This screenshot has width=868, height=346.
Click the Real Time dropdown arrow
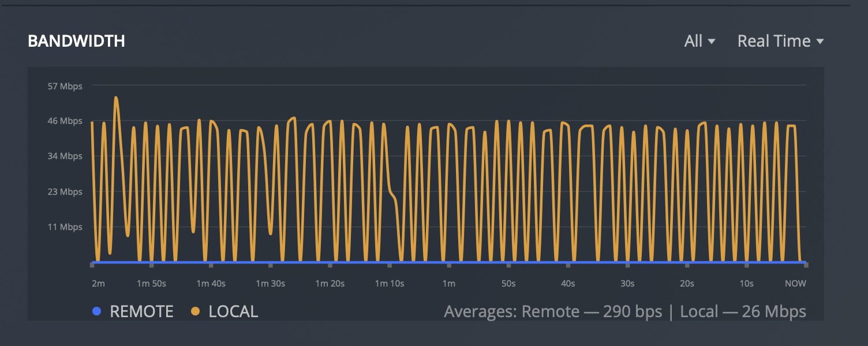point(820,42)
